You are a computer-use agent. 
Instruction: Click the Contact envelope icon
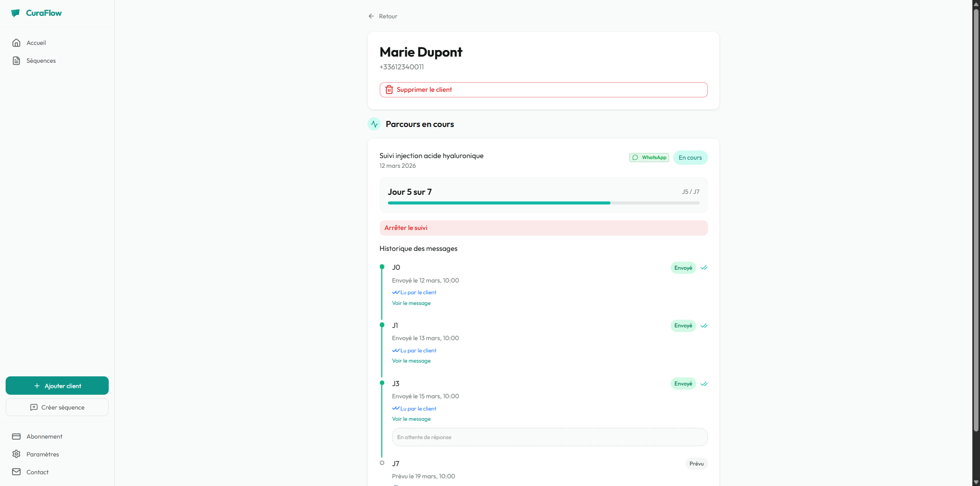(x=16, y=472)
